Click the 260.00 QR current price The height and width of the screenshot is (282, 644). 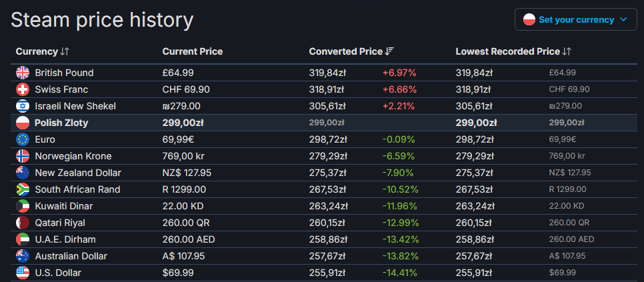click(x=186, y=223)
